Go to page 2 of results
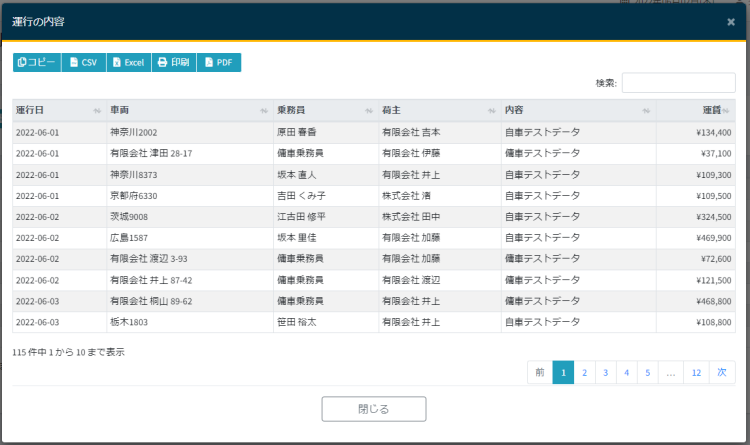The width and height of the screenshot is (750, 445). coord(585,372)
